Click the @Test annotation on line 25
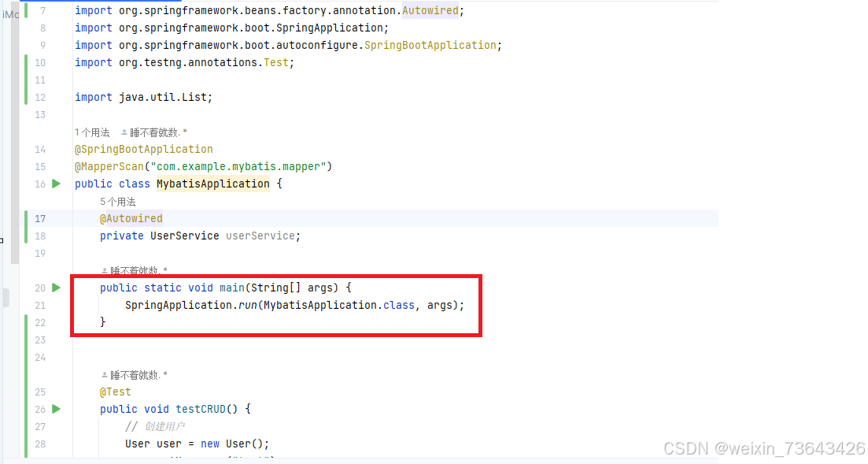Screen dimensions: 868x464 (x=115, y=392)
